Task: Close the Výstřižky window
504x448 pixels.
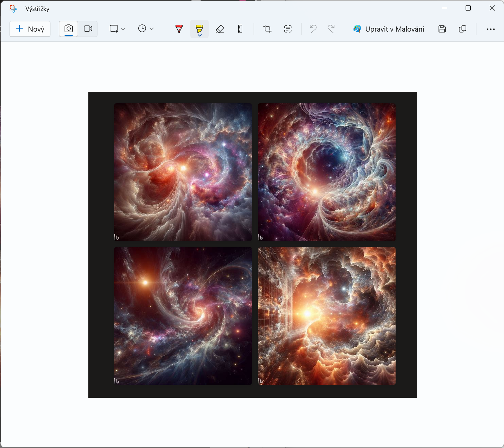Action: [x=492, y=8]
